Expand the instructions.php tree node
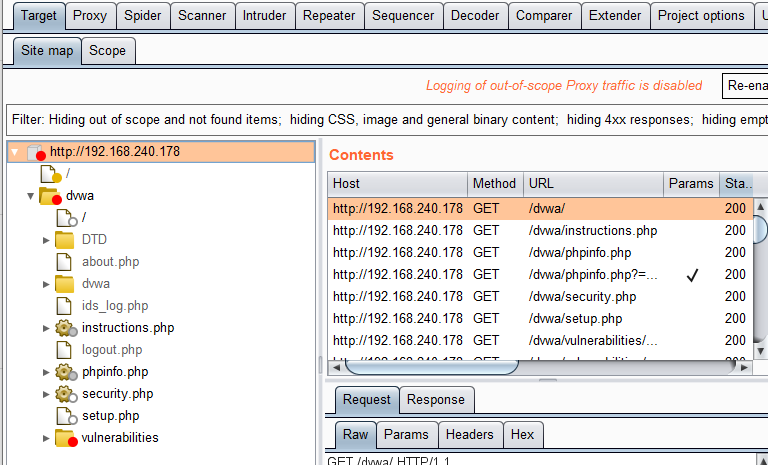The width and height of the screenshot is (768, 465). coord(46,328)
